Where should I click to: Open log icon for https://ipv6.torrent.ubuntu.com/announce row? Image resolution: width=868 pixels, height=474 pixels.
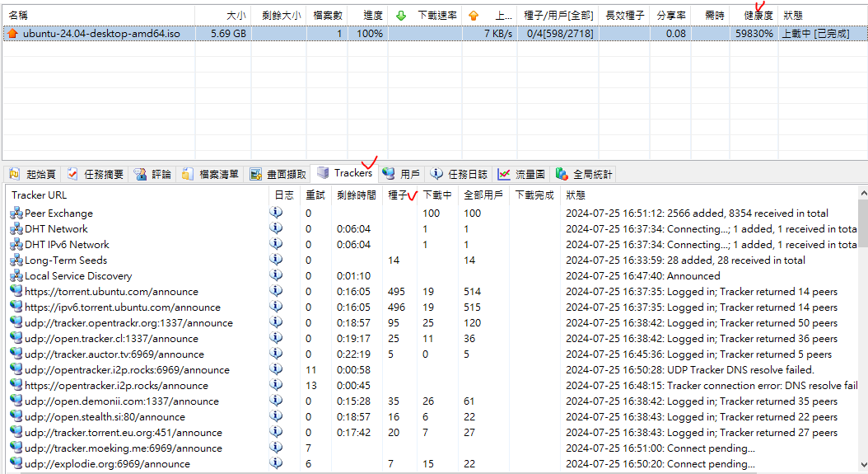pos(276,306)
